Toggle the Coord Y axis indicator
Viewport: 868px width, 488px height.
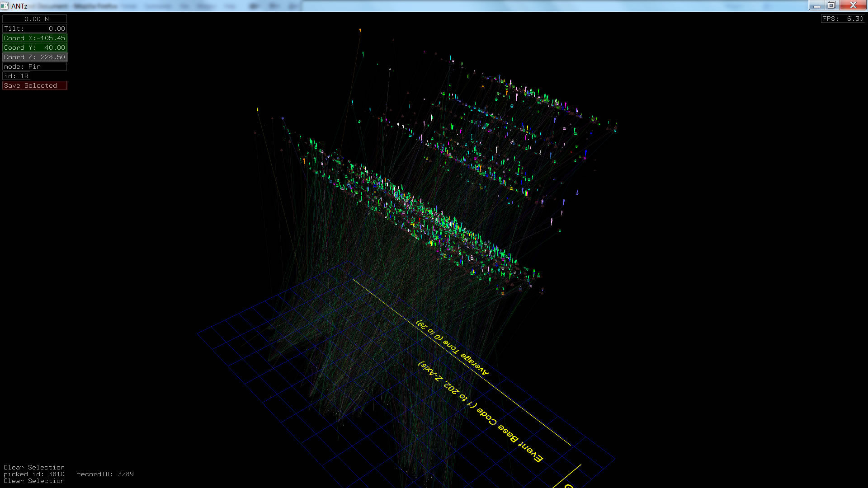(x=35, y=47)
